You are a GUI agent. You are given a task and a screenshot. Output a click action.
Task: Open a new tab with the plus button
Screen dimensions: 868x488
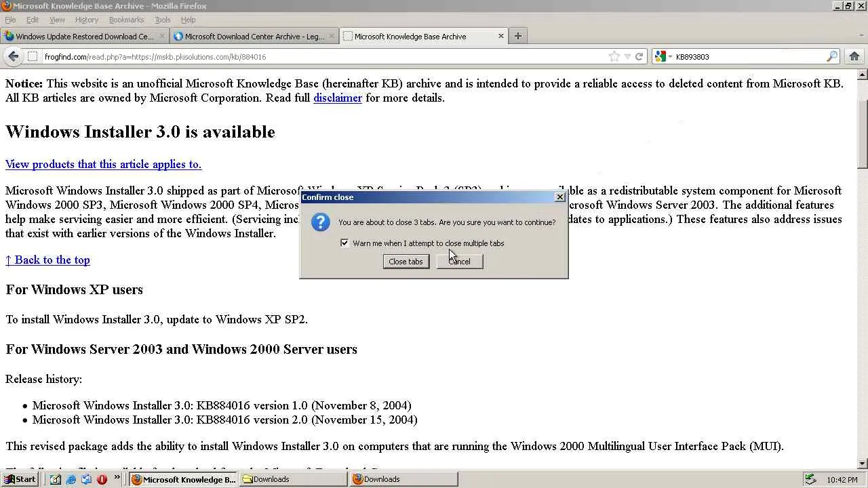pyautogui.click(x=518, y=36)
